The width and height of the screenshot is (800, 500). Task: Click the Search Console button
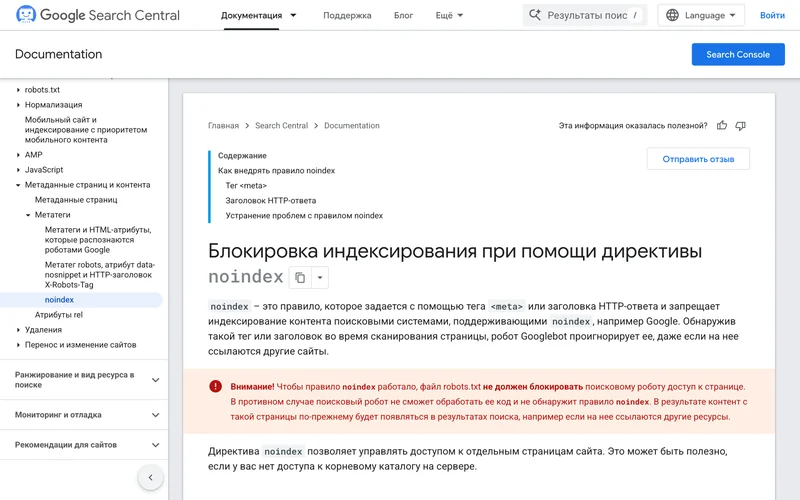738,54
